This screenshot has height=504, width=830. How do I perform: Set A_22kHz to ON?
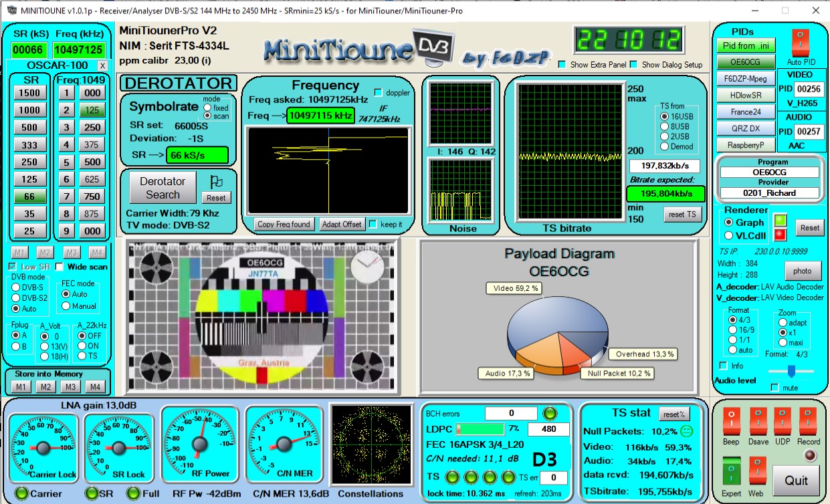coord(82,346)
